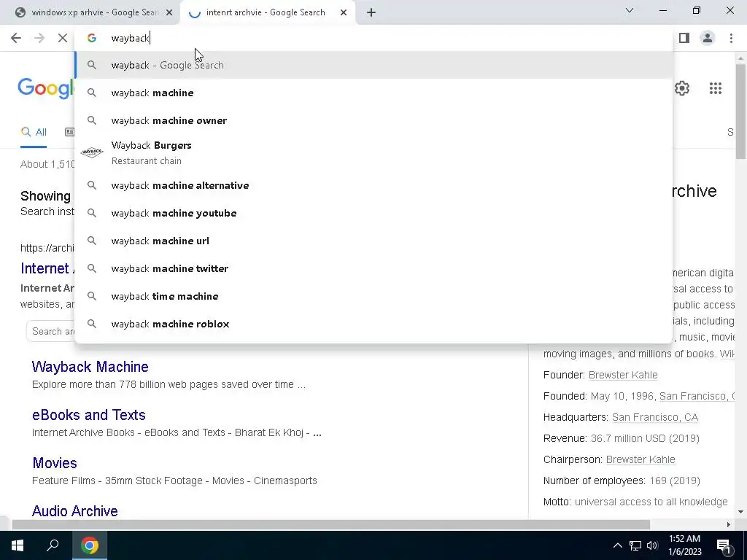This screenshot has width=747, height=560.
Task: Close the 'windows xp arhvie' tab
Action: 169,12
